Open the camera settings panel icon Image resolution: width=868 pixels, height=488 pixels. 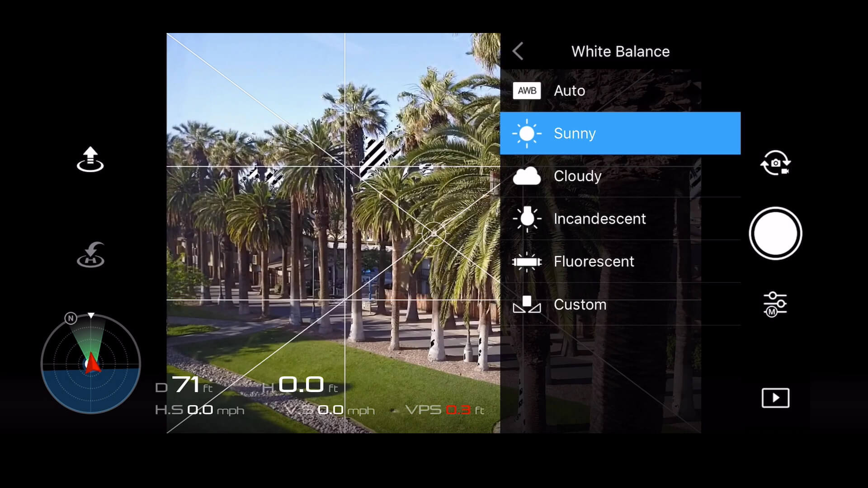click(775, 304)
